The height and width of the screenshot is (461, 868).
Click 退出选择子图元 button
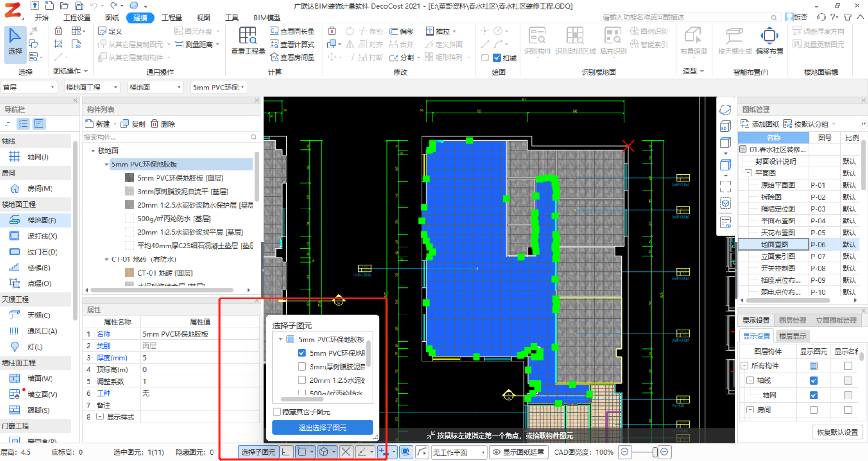[323, 428]
